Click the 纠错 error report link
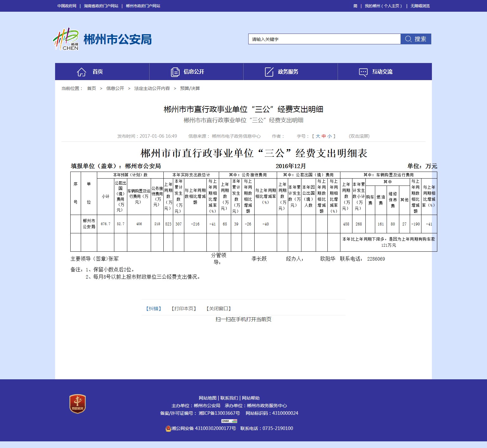 (x=154, y=308)
